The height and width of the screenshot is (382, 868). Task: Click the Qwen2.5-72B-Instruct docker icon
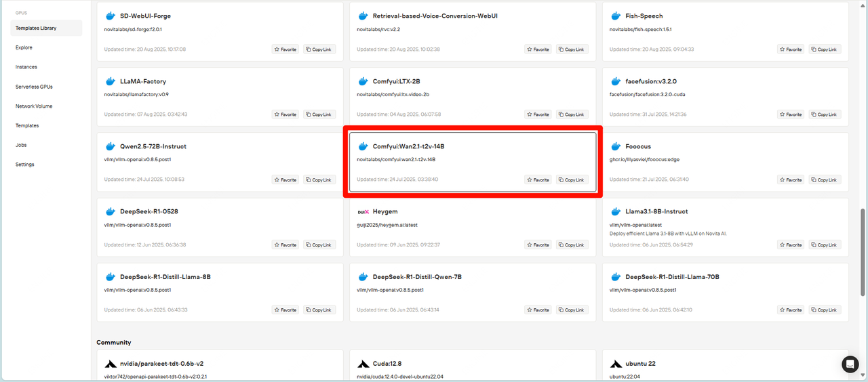(x=110, y=146)
